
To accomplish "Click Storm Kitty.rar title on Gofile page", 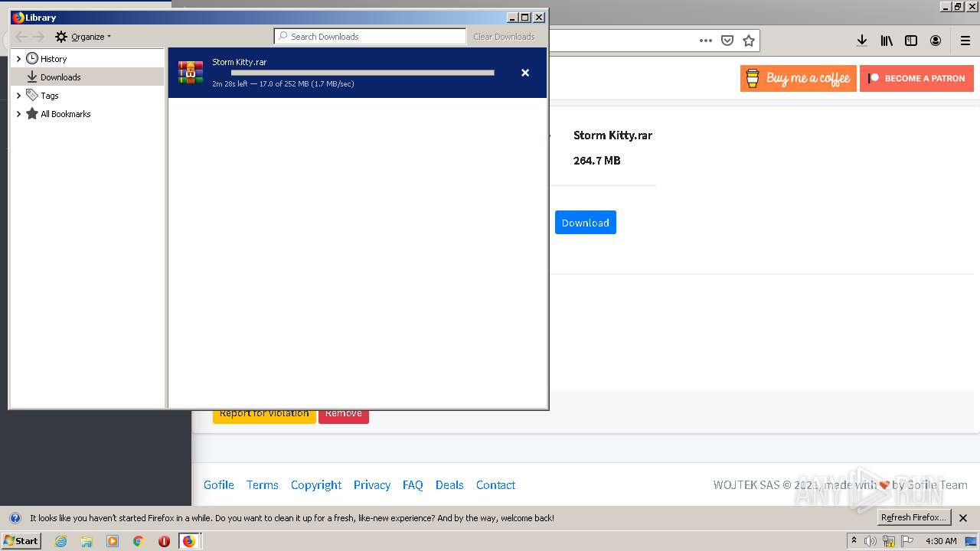I will [612, 135].
